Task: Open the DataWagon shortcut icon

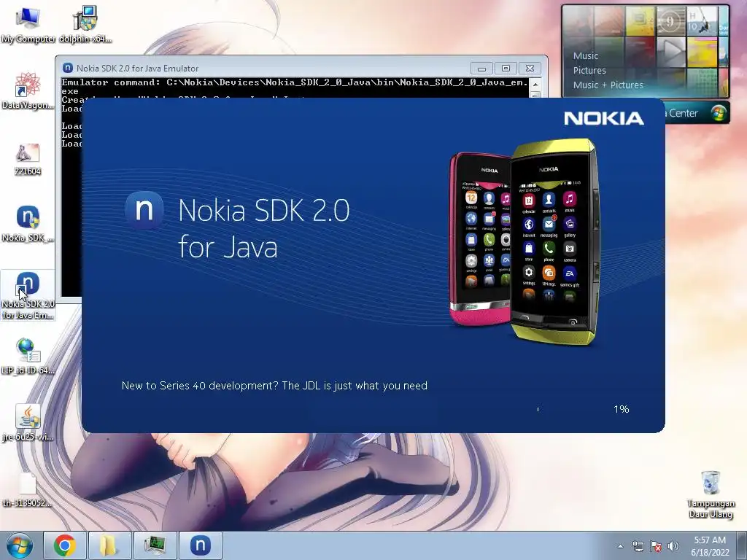Action: pyautogui.click(x=28, y=91)
